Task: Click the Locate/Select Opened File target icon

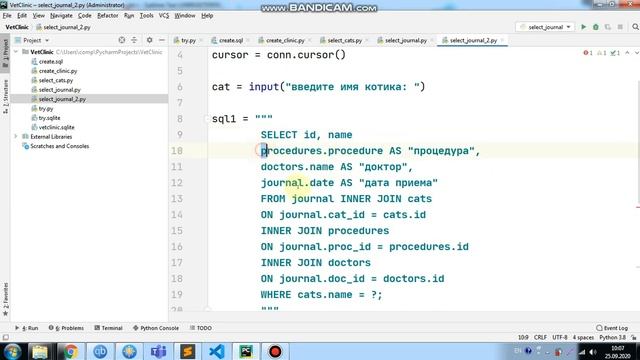Action: [x=122, y=40]
